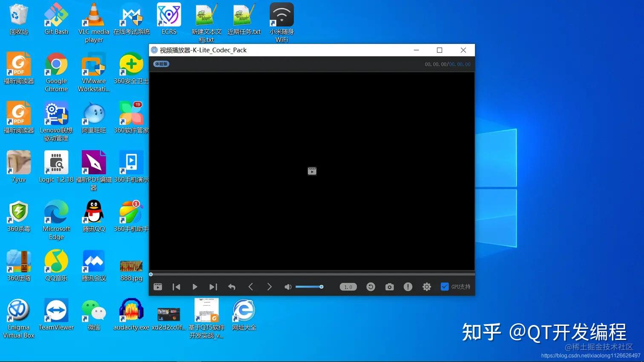Click the loop replay icon

click(371, 286)
